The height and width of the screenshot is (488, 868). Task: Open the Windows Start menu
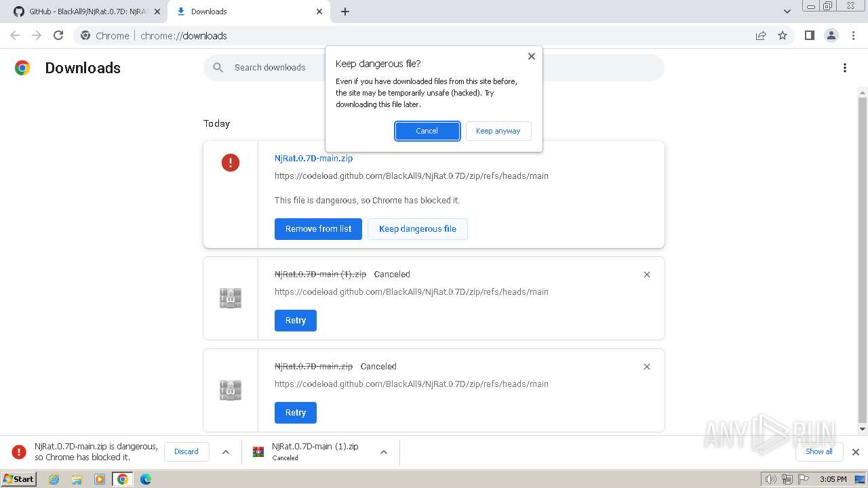(18, 479)
